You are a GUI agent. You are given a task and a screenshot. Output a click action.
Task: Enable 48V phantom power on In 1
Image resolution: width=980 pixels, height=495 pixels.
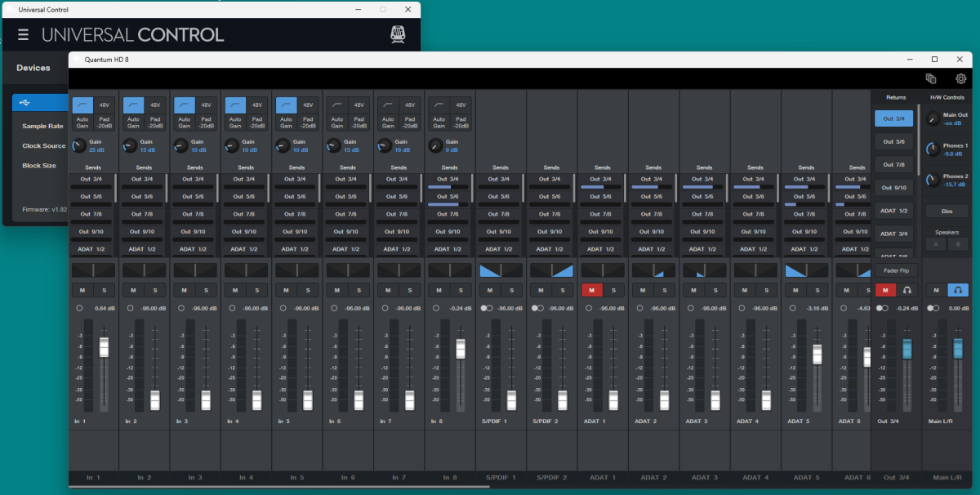pyautogui.click(x=104, y=105)
